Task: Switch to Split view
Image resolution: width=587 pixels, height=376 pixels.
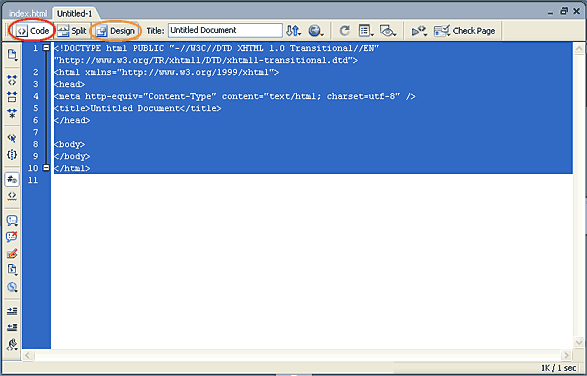Action: 72,31
